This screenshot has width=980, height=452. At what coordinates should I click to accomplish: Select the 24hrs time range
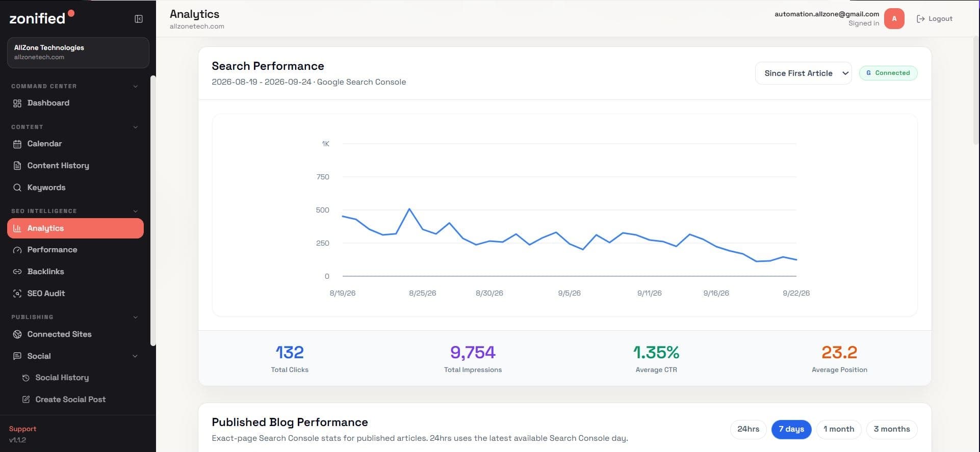coord(749,429)
